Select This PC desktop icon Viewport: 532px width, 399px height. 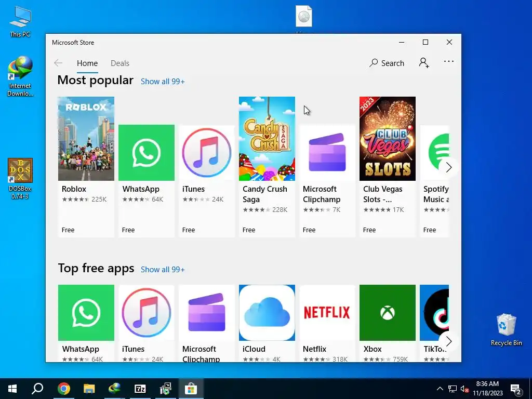tap(20, 22)
